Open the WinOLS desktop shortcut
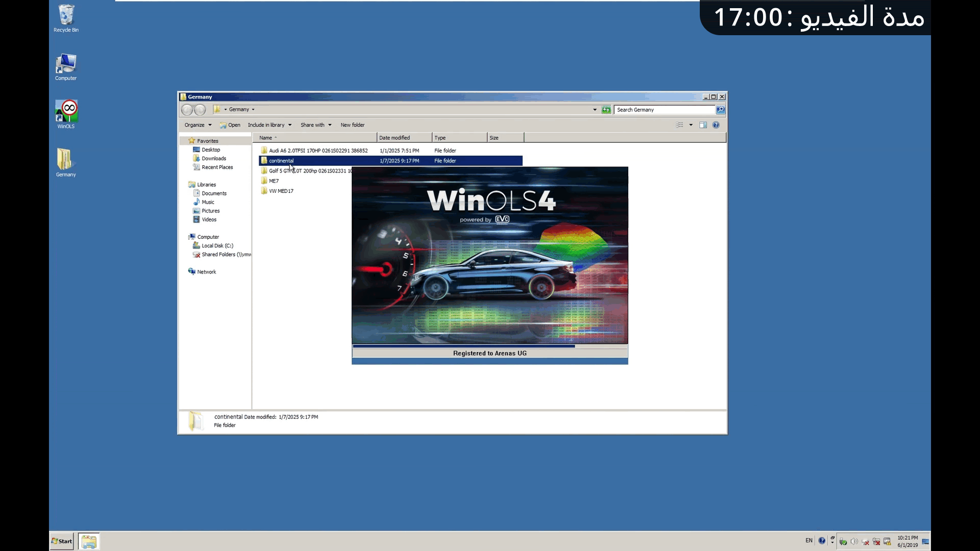Screen dimensions: 980x551 66,114
